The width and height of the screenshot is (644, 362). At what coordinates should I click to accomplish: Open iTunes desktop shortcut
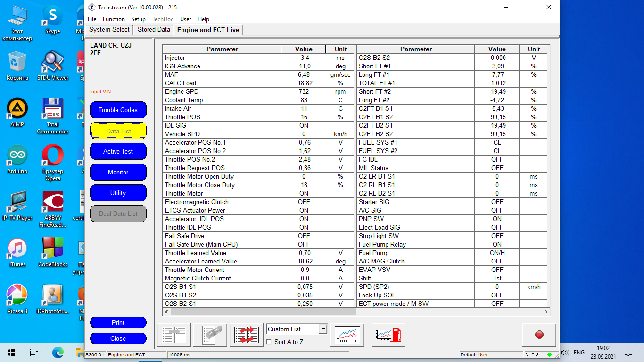pyautogui.click(x=17, y=253)
